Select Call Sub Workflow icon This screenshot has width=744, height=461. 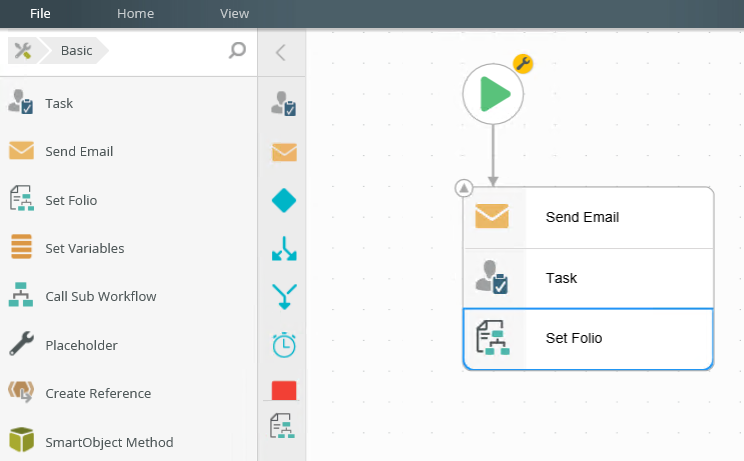click(21, 295)
